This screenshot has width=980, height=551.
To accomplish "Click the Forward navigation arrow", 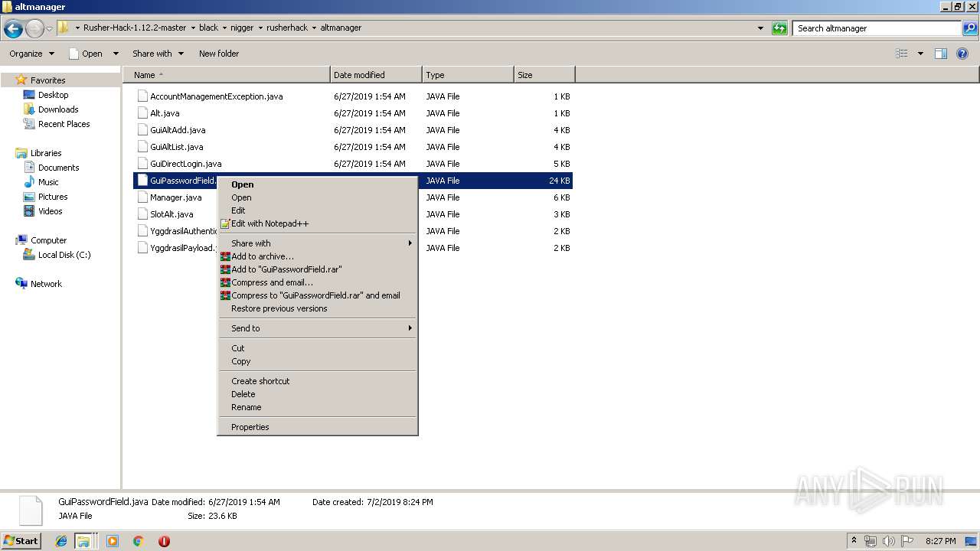I will pyautogui.click(x=34, y=29).
